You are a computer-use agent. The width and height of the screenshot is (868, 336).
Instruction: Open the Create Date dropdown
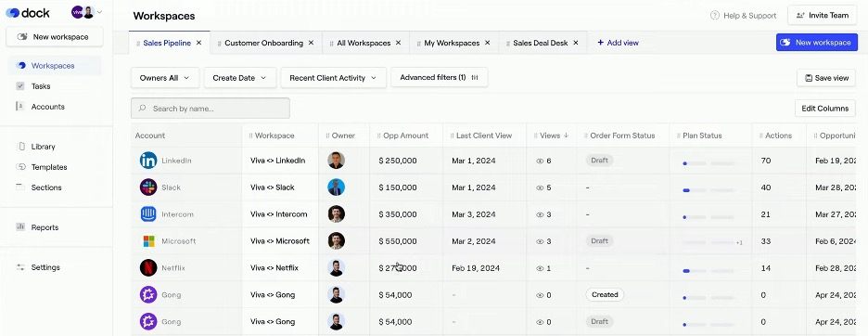(239, 78)
